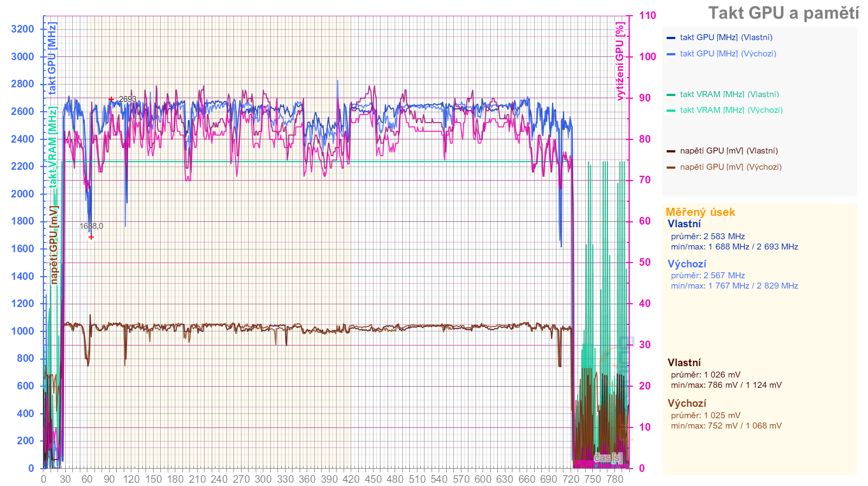Click dark blue swatch for GPU clock Vlastní
This screenshot has height=486, width=868.
pos(671,38)
